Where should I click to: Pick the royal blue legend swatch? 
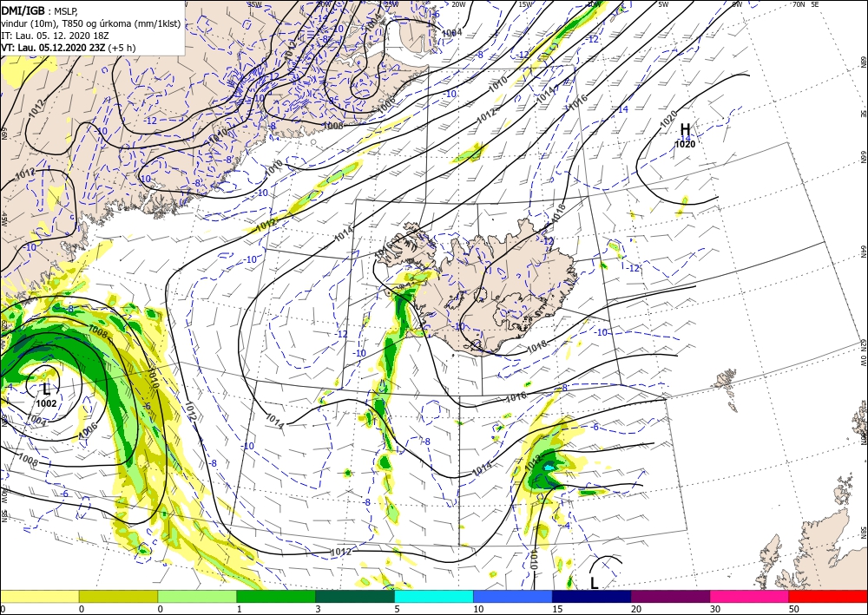pyautogui.click(x=513, y=596)
